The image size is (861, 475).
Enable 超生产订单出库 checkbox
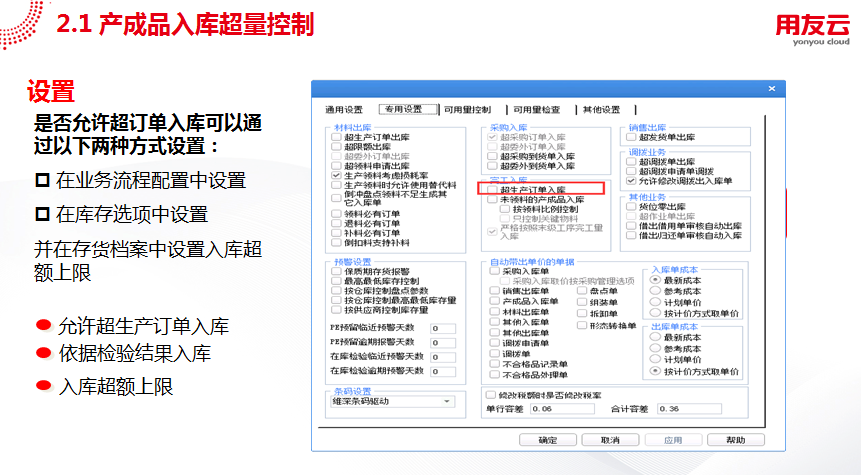337,137
